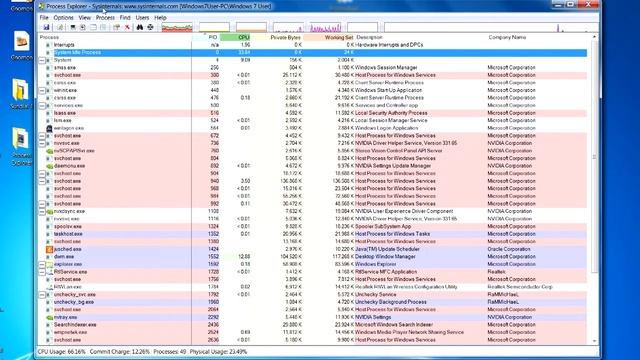This screenshot has height=360, width=640.
Task: Sort by the CPU column header
Action: pos(236,37)
